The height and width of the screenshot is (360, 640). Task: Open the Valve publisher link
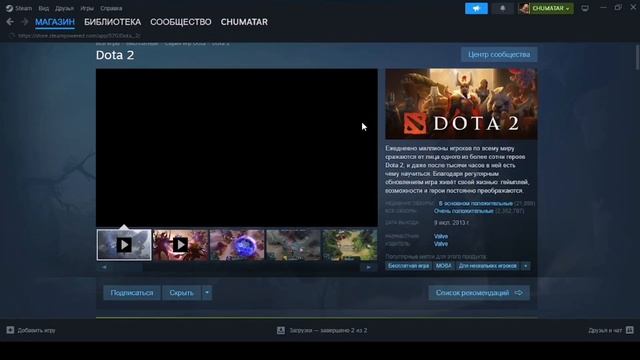441,244
